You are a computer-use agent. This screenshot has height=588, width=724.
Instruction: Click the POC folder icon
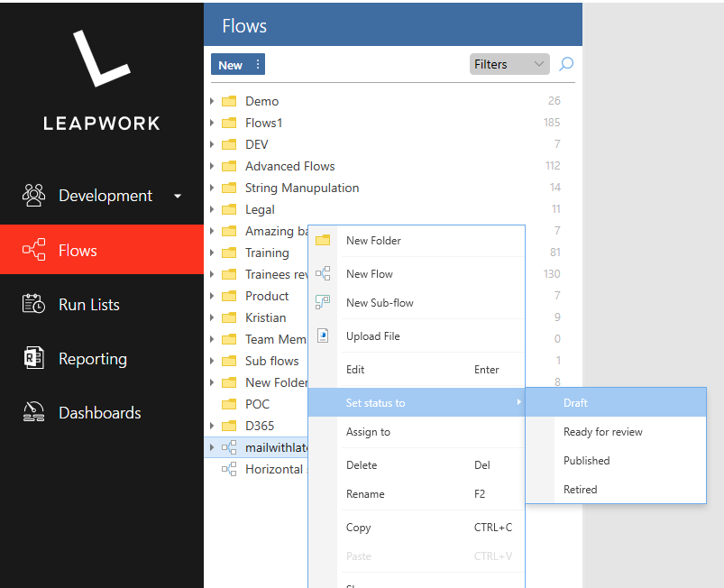pos(229,404)
